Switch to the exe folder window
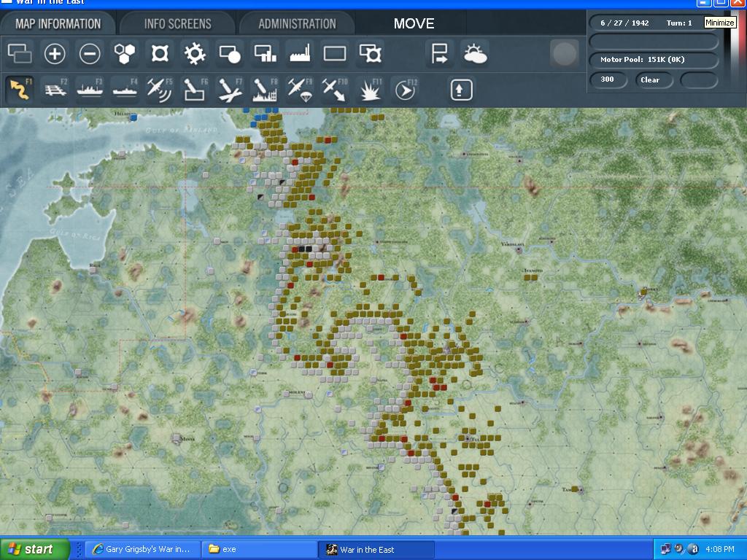Image resolution: width=747 pixels, height=560 pixels. [260, 550]
